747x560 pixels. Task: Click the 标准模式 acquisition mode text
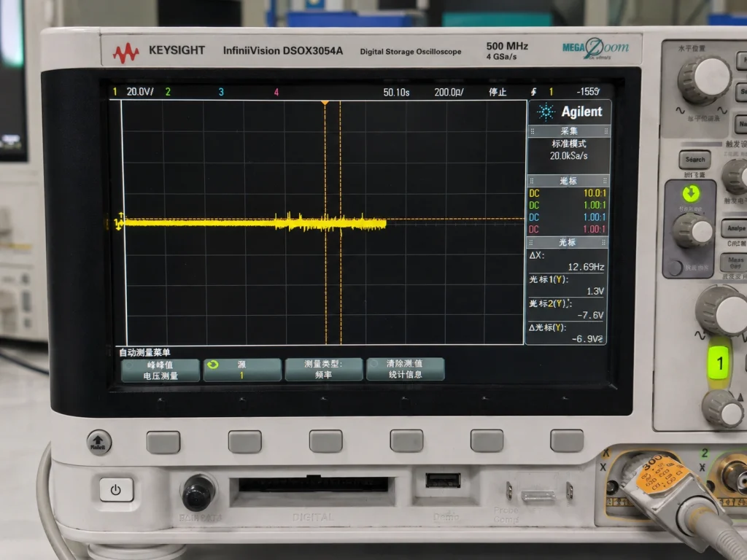pos(569,144)
